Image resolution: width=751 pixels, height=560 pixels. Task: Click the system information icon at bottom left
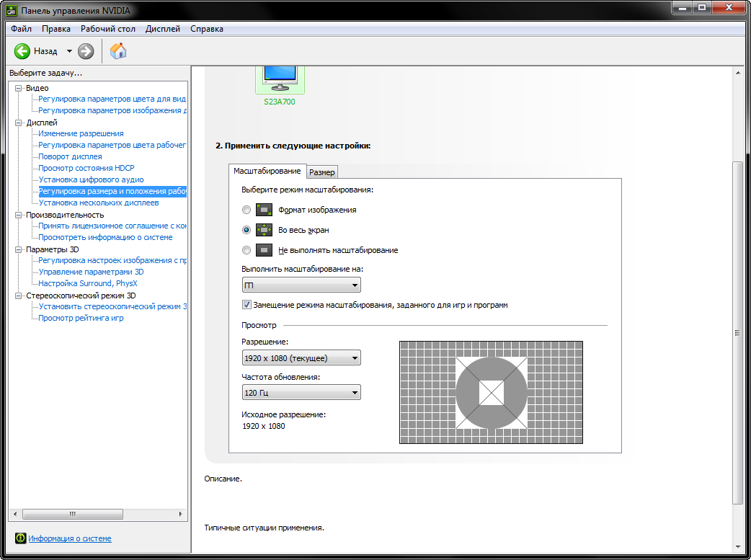[21, 538]
